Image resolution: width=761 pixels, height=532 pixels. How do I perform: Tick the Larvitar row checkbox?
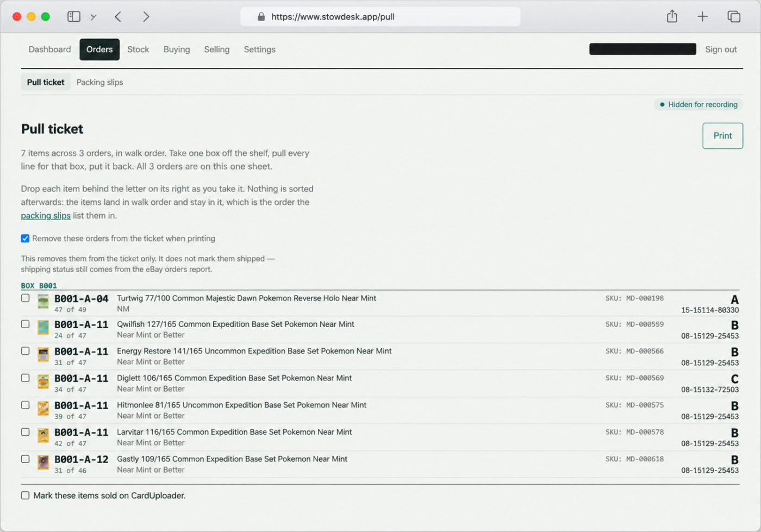(26, 432)
